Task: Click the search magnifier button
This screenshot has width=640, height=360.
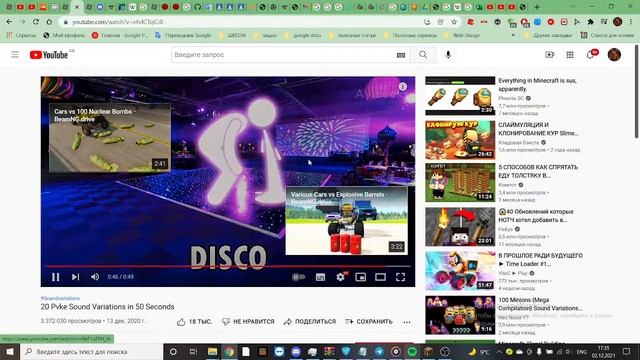Action: pyautogui.click(x=423, y=55)
